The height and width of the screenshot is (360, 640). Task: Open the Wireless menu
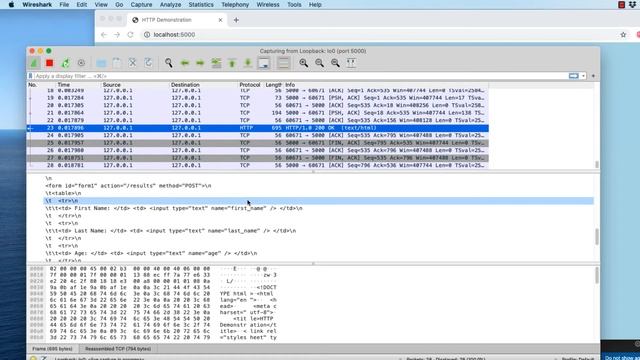(x=268, y=4)
